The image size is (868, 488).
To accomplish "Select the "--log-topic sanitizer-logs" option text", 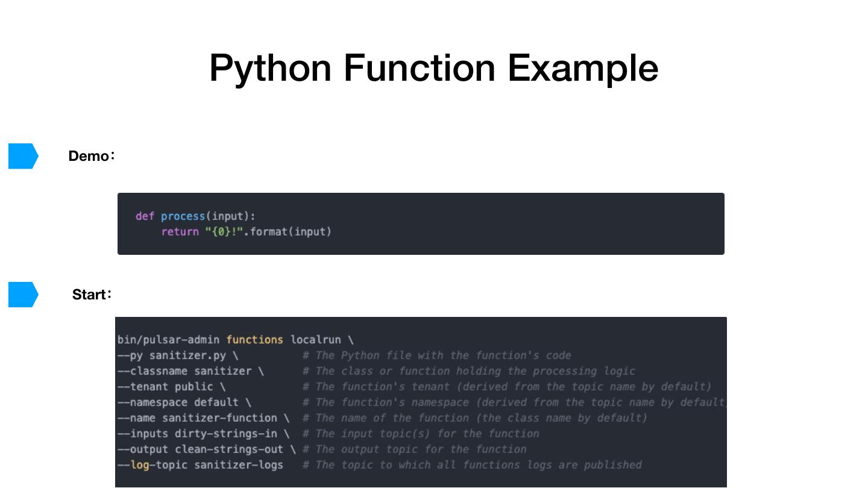I will (x=200, y=465).
